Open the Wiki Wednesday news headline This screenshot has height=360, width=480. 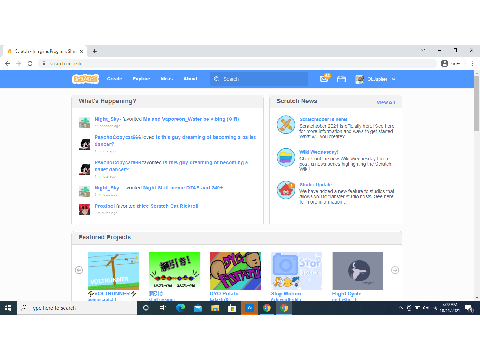pos(318,152)
